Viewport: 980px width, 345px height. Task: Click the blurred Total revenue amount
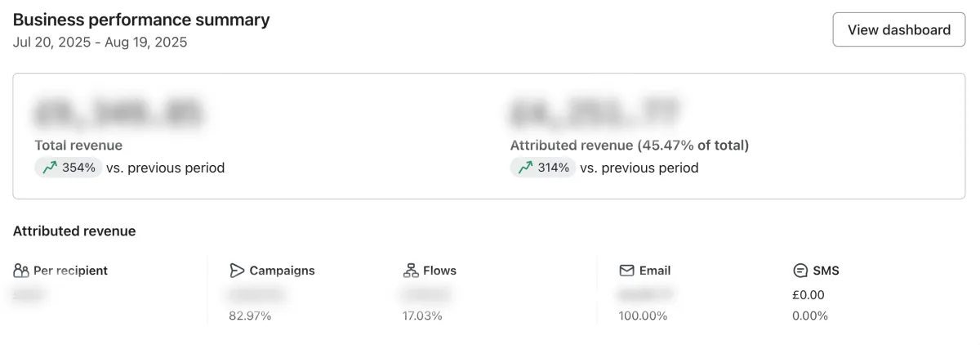click(118, 113)
